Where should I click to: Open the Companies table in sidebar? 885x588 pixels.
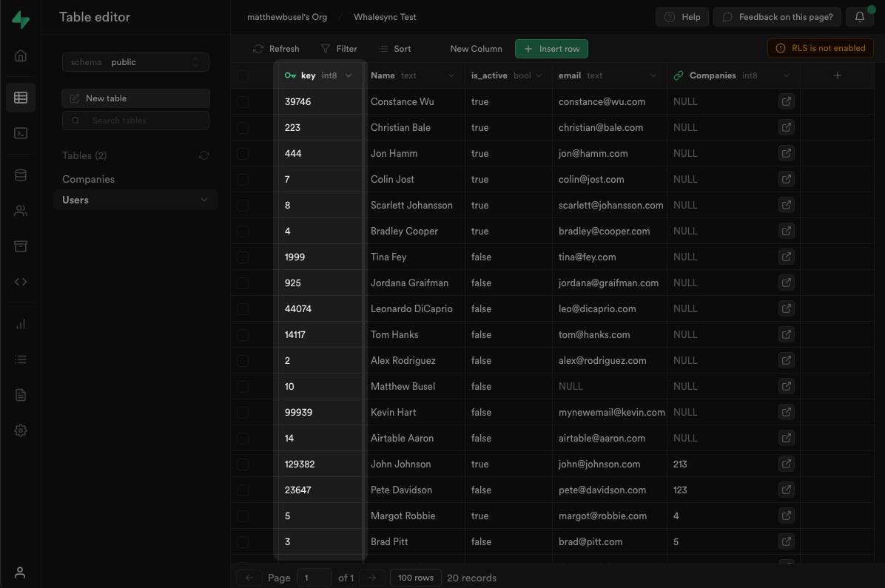[x=88, y=179]
